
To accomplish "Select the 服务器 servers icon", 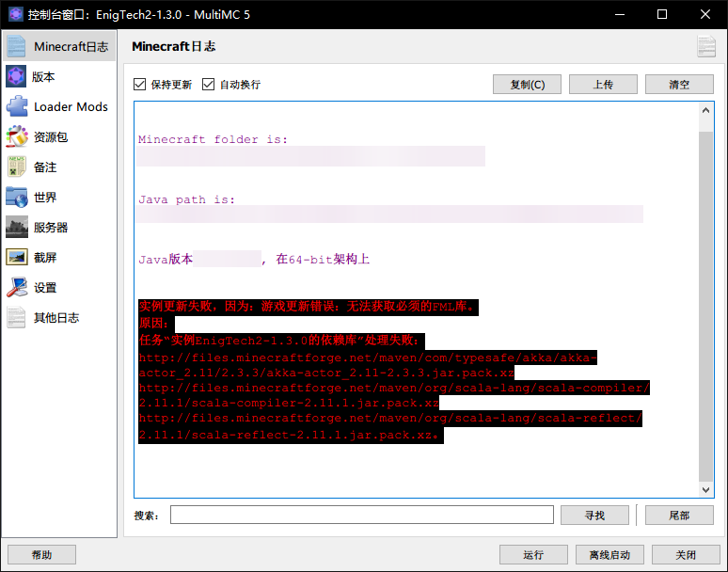I will click(17, 227).
